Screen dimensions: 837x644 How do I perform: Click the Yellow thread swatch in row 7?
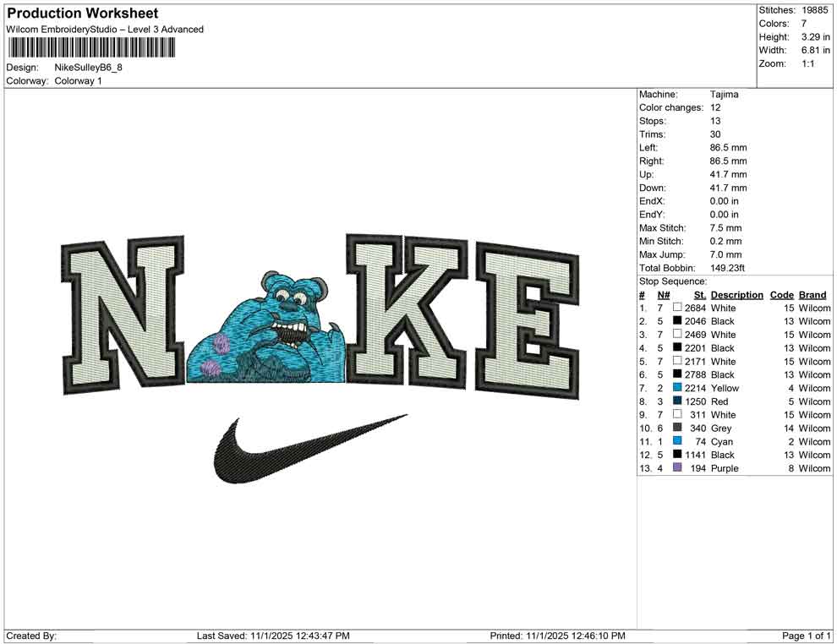coord(677,388)
